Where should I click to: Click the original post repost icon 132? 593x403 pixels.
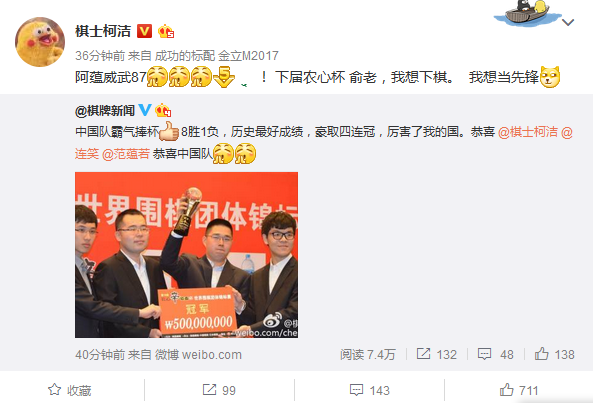point(436,354)
